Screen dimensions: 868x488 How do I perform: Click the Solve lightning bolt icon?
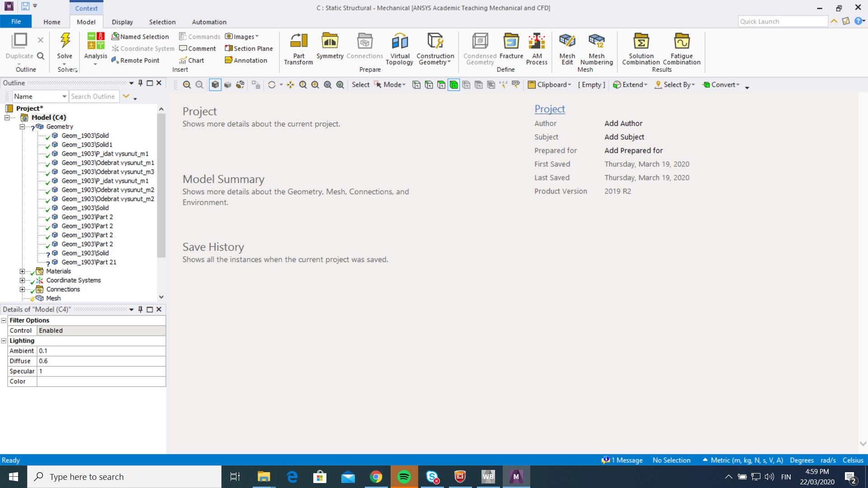(x=65, y=41)
